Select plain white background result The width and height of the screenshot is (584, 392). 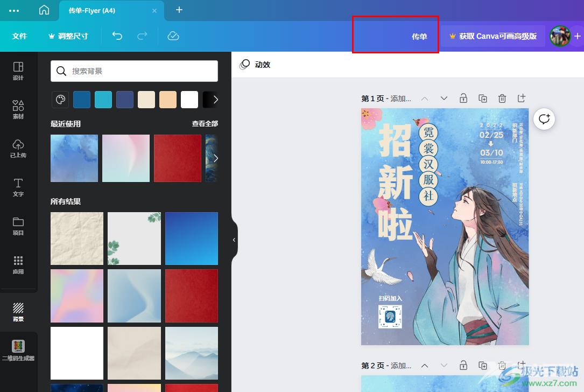tap(77, 353)
